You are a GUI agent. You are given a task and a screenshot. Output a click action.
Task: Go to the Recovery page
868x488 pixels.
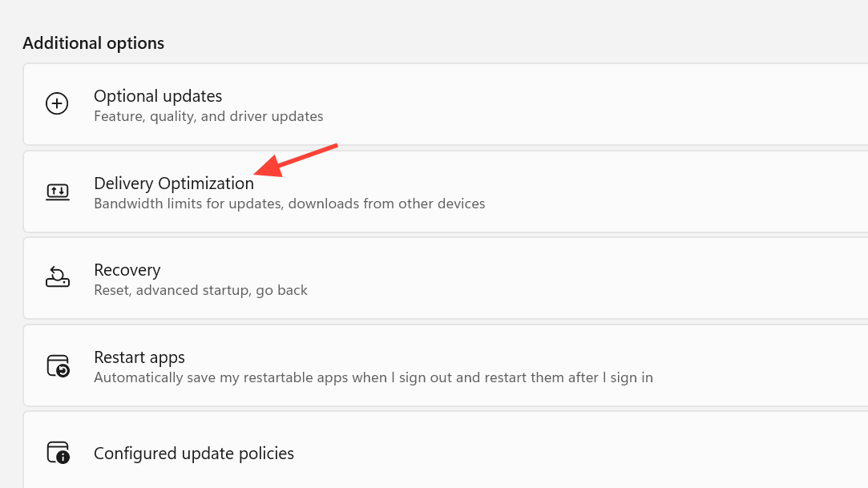(x=127, y=270)
